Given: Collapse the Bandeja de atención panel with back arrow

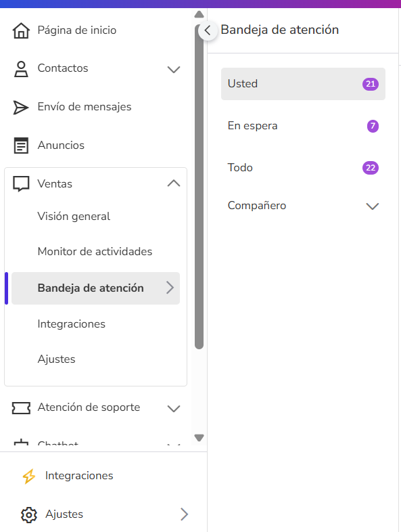Looking at the screenshot, I should 208,30.
